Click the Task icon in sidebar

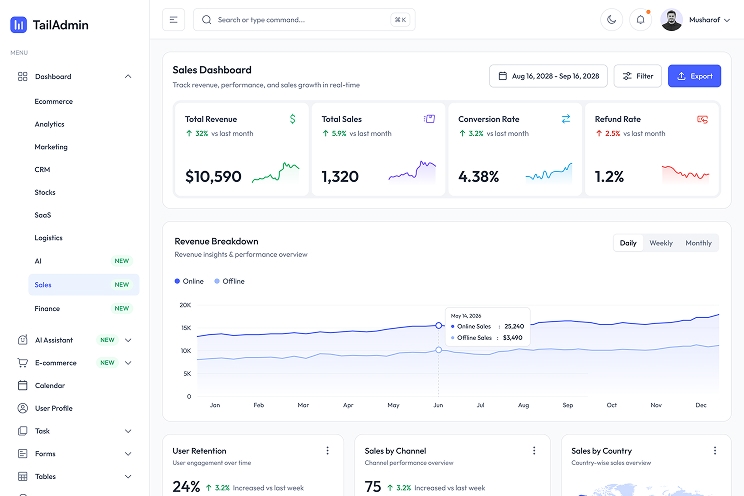click(22, 431)
